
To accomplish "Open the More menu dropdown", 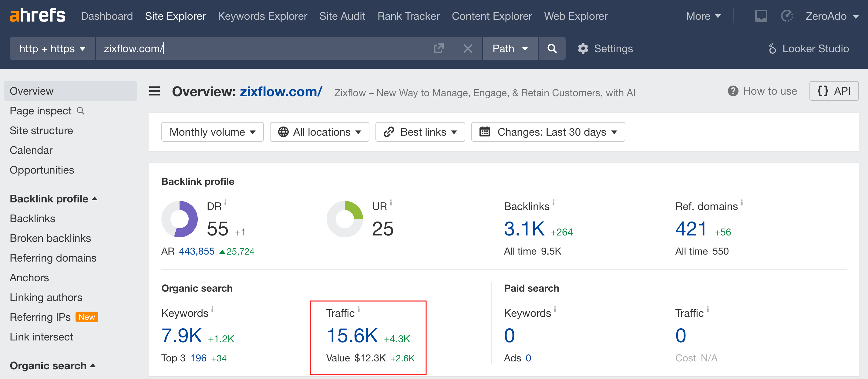I will tap(703, 16).
